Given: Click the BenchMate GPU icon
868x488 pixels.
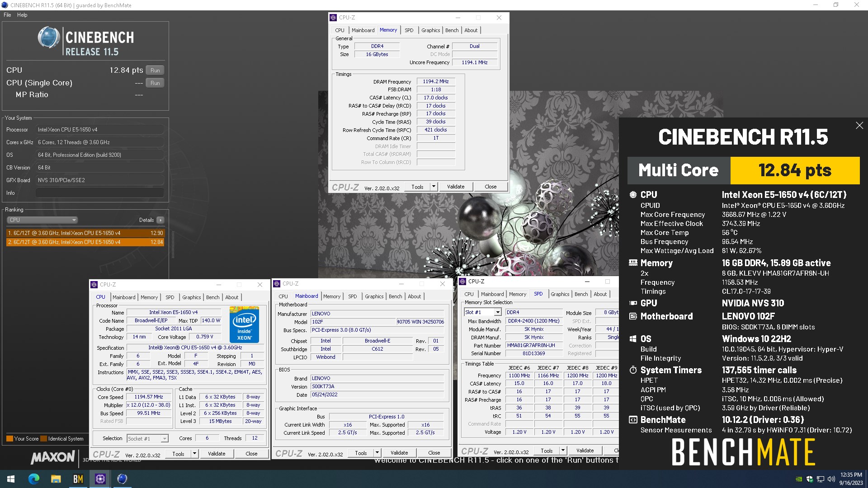Looking at the screenshot, I should coord(633,303).
